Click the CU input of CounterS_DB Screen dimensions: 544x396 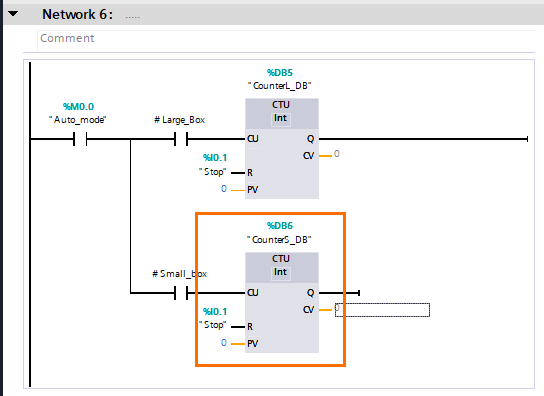(253, 293)
